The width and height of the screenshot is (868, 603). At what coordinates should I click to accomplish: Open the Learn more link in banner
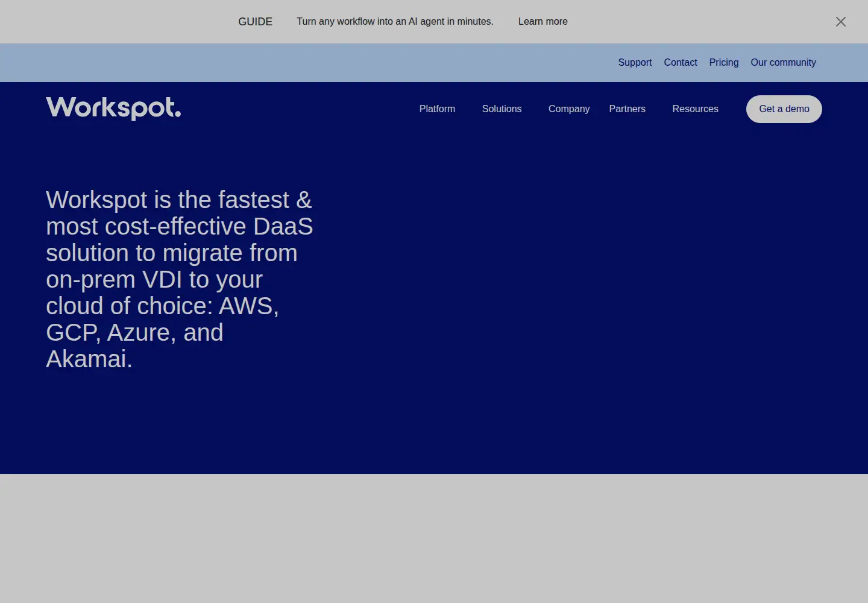(542, 22)
